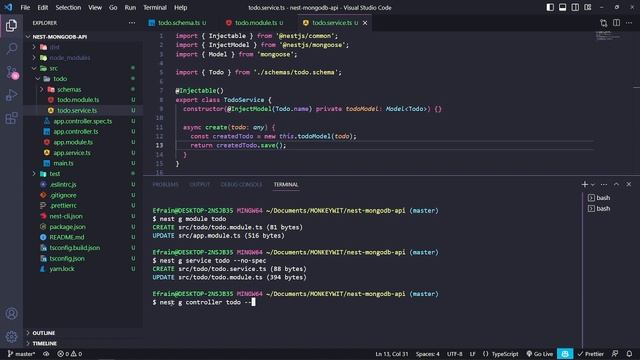The image size is (640, 360).
Task: Open the new terminal profile dropdown arrow
Action: point(593,184)
